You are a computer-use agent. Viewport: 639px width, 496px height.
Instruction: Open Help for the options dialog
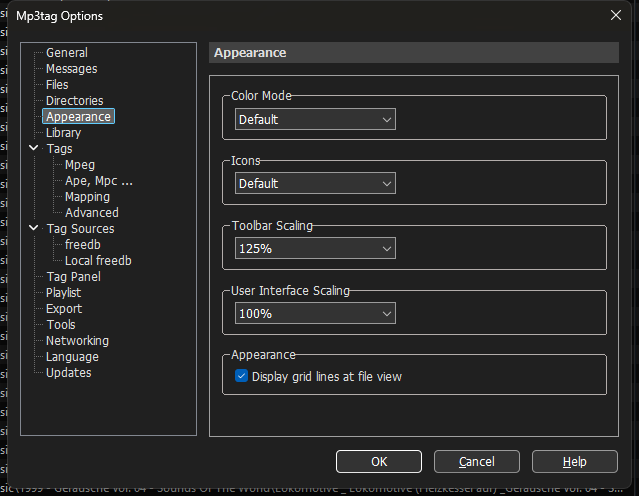click(x=574, y=461)
